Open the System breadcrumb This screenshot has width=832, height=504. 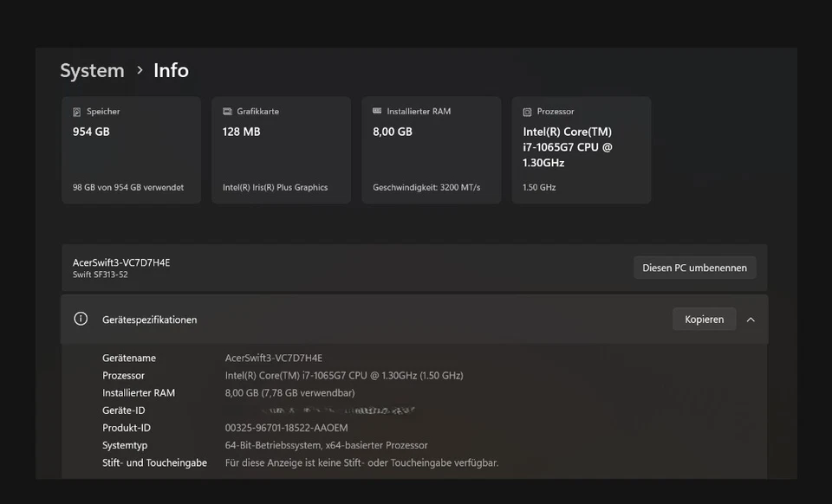pos(92,70)
